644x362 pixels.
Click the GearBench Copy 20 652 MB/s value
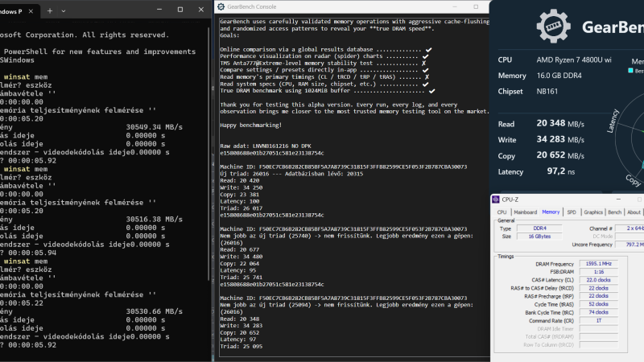pos(560,155)
